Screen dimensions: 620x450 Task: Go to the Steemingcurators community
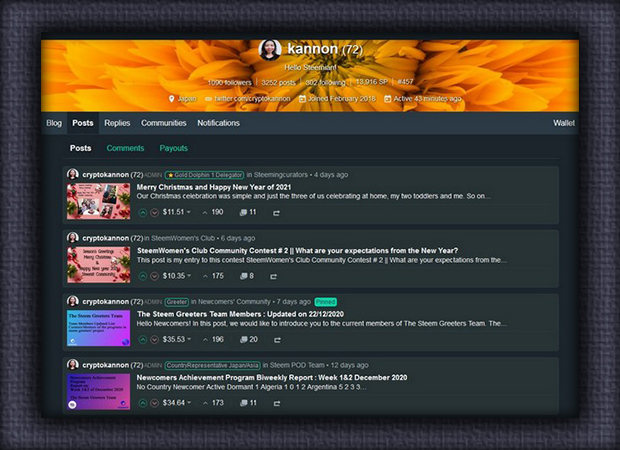pos(281,174)
